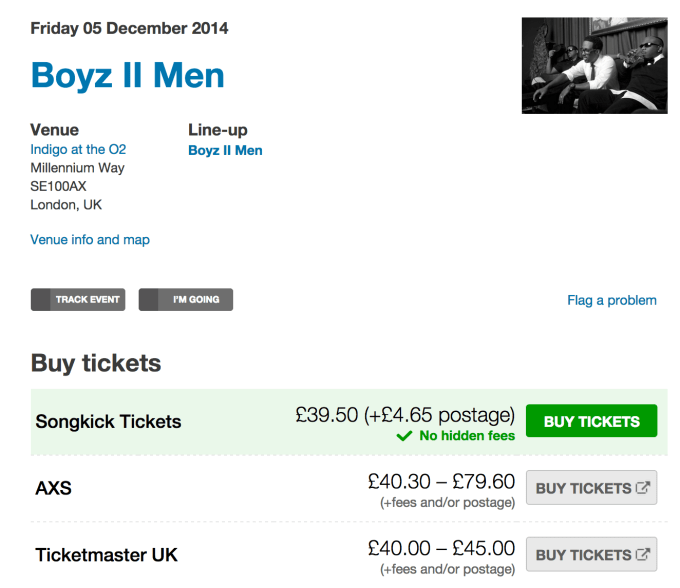Screen dimensions: 680x588
Task: Click Boyz II Men under Line-up
Action: point(225,150)
